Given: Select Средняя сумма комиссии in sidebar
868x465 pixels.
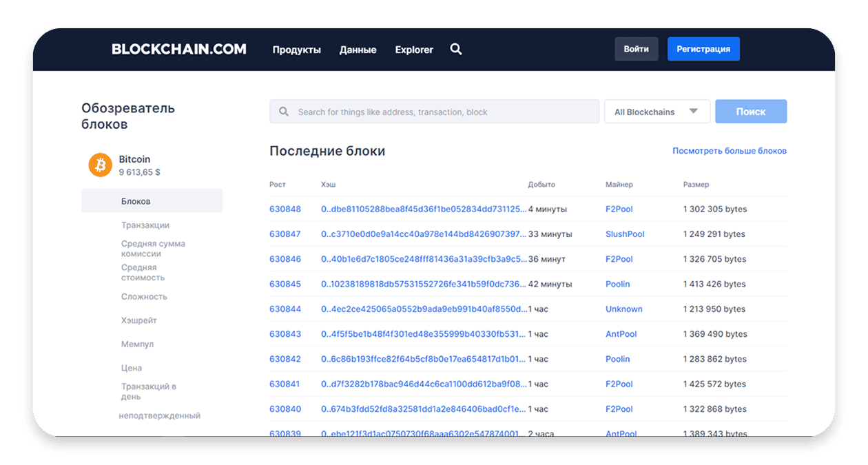Looking at the screenshot, I should [153, 249].
